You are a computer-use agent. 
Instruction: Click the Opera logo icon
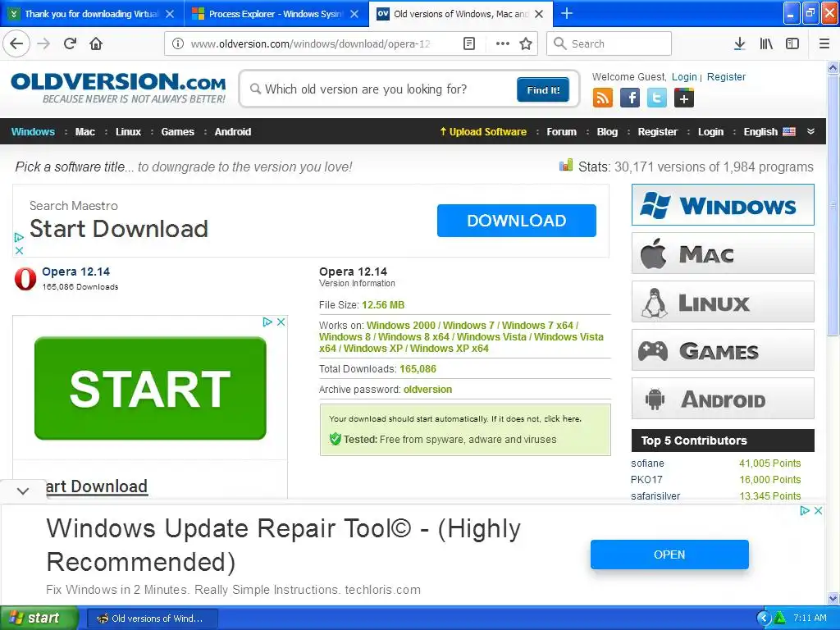click(x=25, y=279)
